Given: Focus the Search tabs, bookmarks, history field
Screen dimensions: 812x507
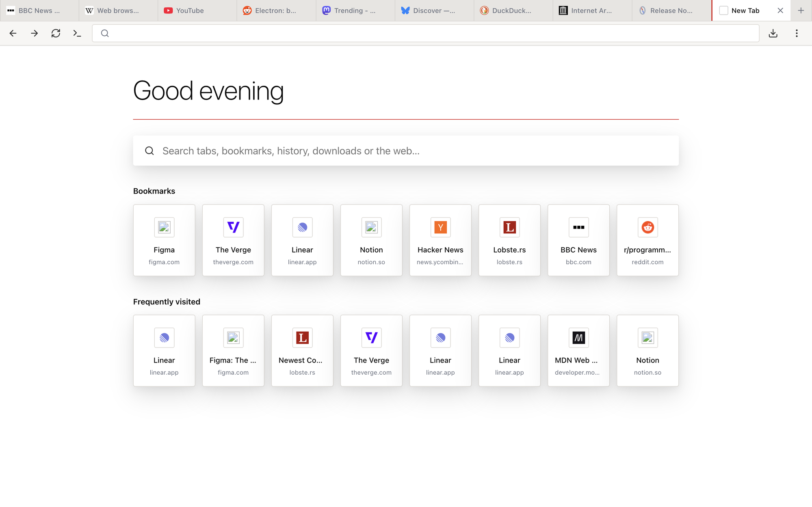Looking at the screenshot, I should [406, 151].
